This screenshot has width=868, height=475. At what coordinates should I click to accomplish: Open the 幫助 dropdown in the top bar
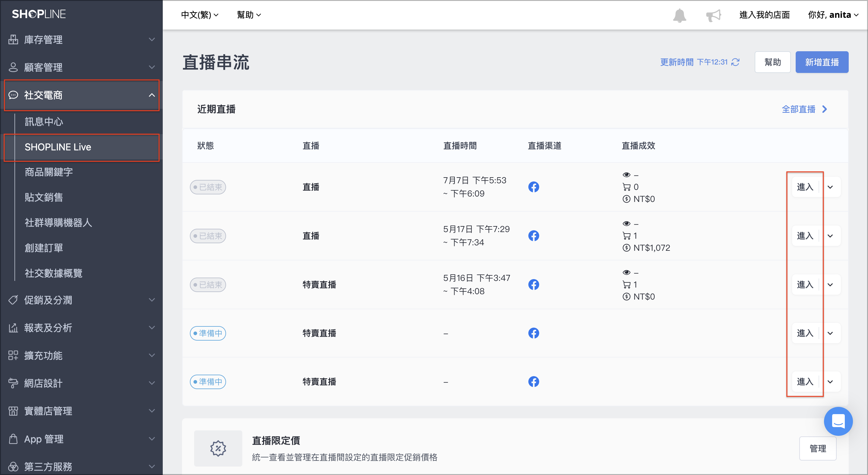click(x=249, y=15)
